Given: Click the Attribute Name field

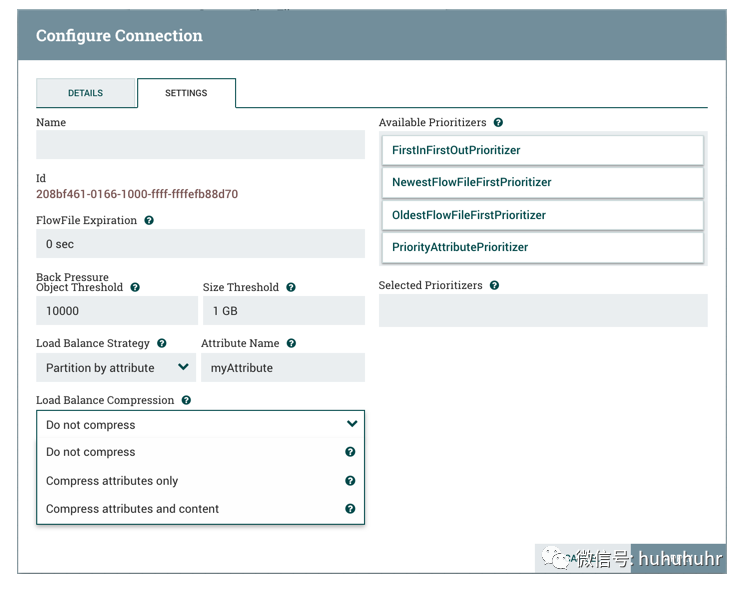Looking at the screenshot, I should tap(283, 368).
